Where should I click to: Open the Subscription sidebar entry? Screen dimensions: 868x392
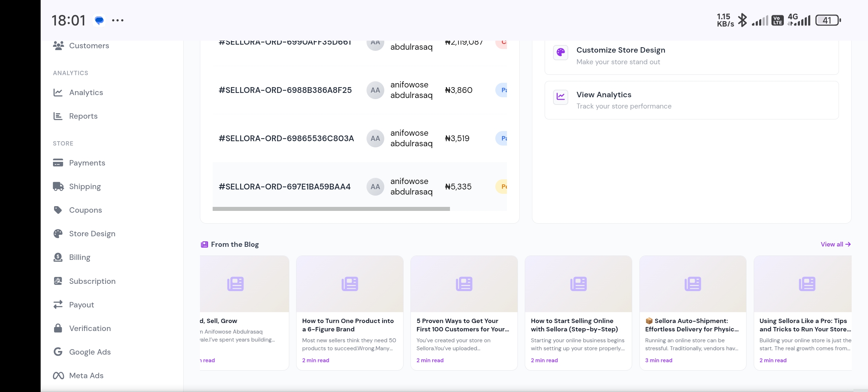(92, 281)
